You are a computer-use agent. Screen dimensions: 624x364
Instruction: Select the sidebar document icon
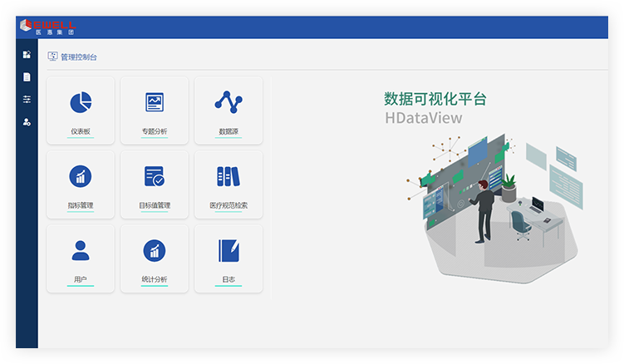[27, 76]
